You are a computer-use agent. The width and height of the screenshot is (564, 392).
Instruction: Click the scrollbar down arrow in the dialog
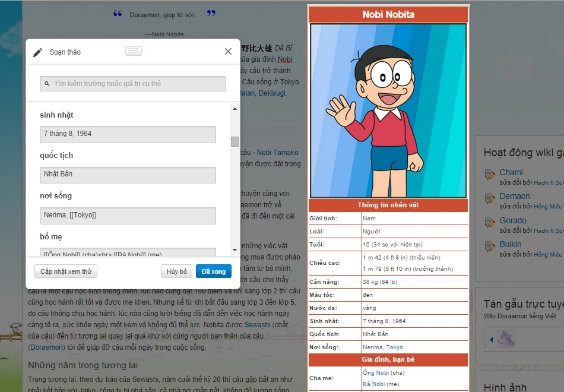[235, 250]
